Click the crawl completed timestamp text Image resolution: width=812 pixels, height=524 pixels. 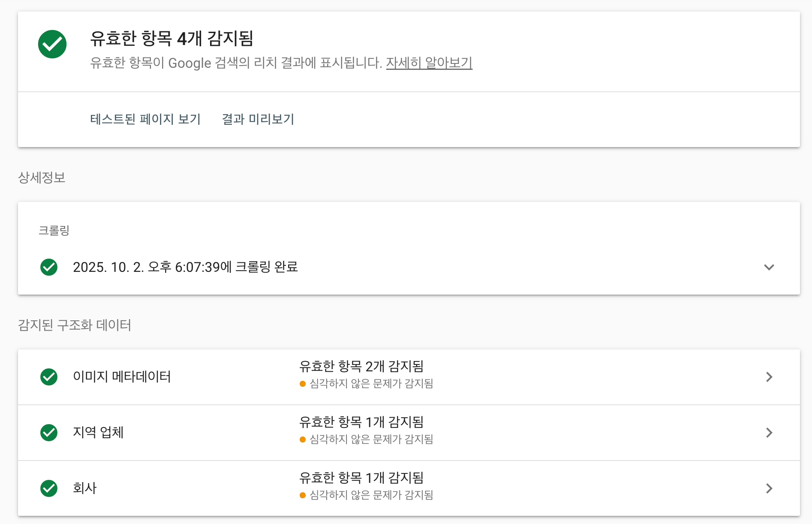coord(185,267)
